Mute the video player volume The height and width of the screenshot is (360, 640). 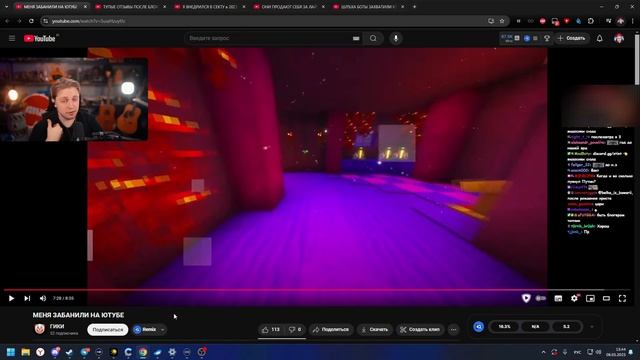[x=43, y=298]
